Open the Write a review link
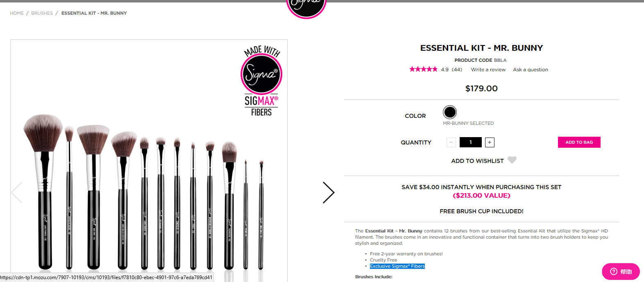Image resolution: width=644 pixels, height=282 pixels. coord(488,70)
